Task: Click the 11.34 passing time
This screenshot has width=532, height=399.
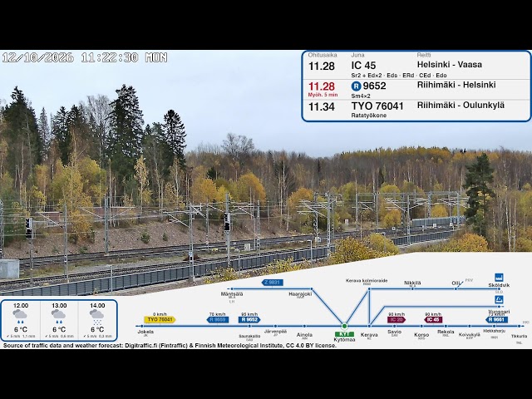Action: pyautogui.click(x=322, y=107)
